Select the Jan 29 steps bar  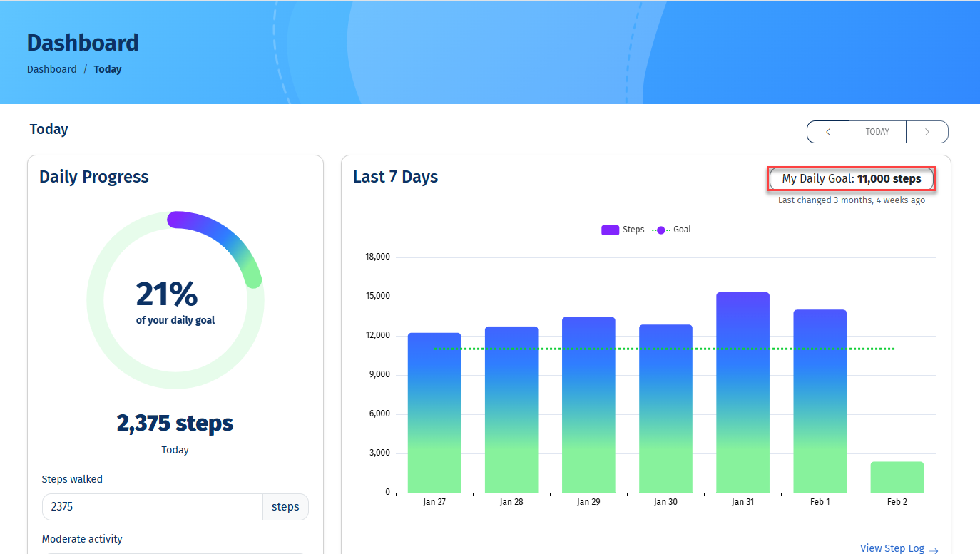(x=588, y=405)
